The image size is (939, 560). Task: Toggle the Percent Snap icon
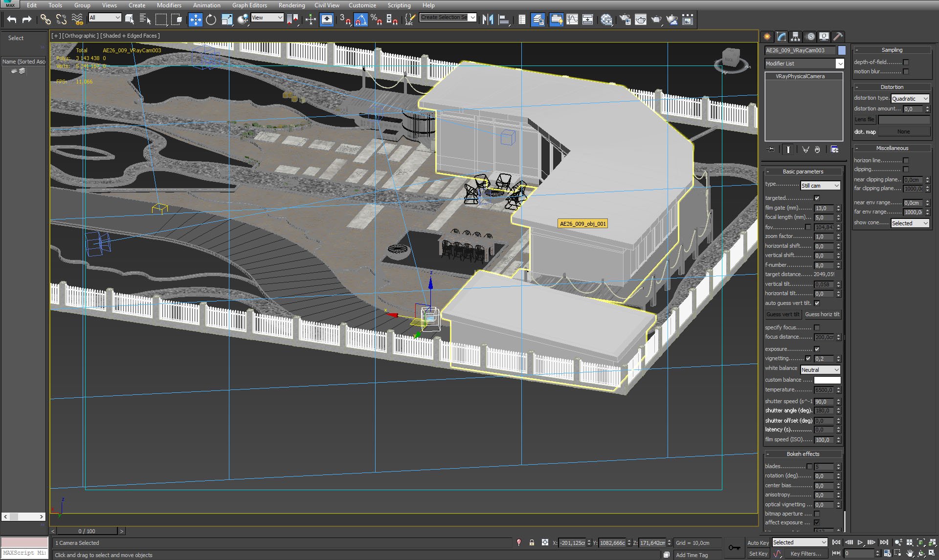[376, 20]
